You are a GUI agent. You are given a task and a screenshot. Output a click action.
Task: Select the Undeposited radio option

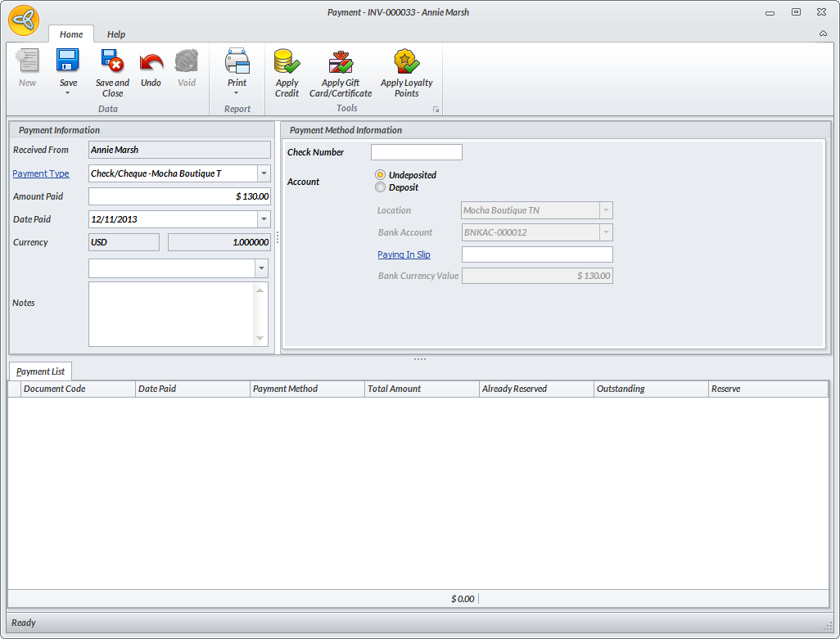click(x=380, y=175)
